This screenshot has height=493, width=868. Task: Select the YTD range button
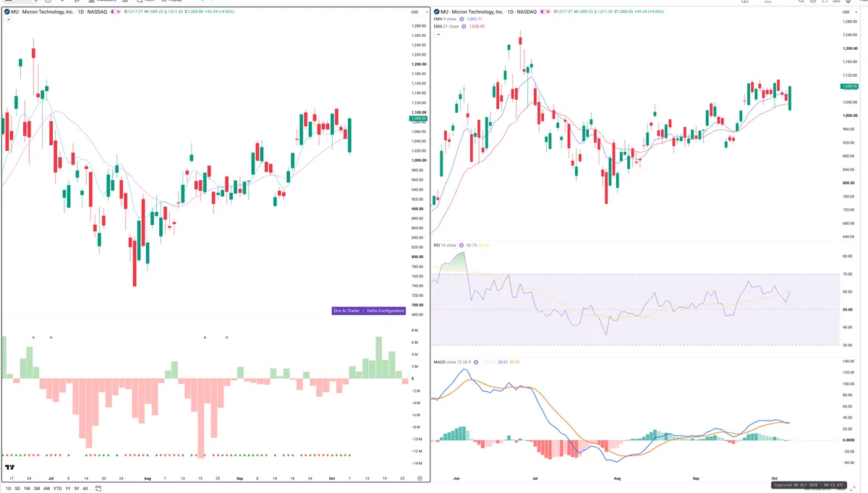coord(57,489)
